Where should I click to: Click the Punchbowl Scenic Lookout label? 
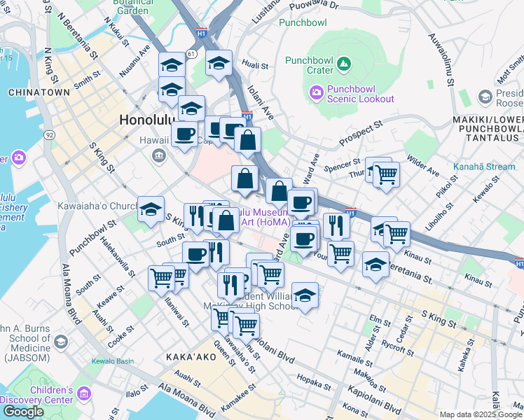point(361,94)
